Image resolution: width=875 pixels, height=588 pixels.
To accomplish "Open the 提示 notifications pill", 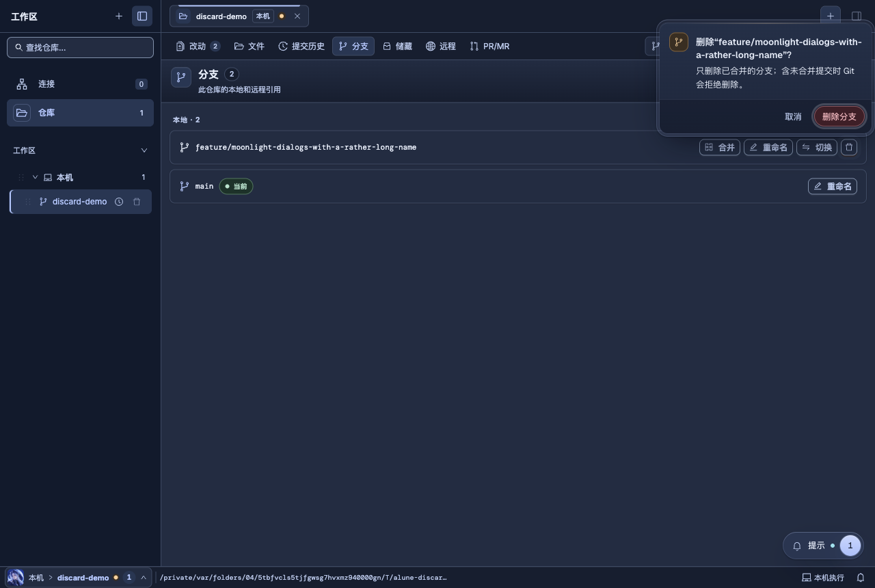I will pos(823,546).
